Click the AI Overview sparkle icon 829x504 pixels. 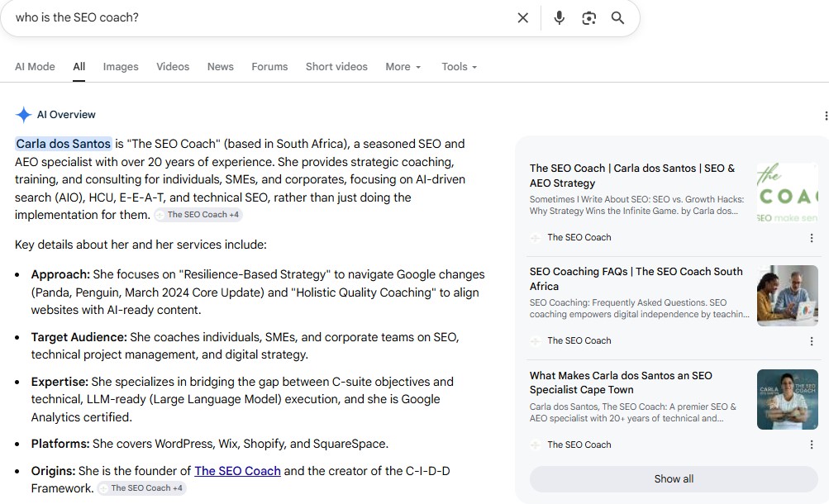click(x=24, y=115)
